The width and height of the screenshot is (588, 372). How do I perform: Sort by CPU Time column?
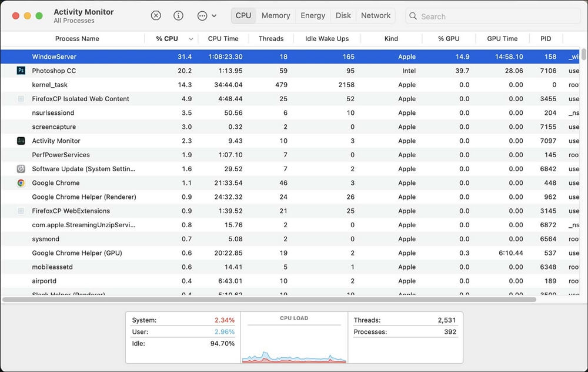(223, 39)
